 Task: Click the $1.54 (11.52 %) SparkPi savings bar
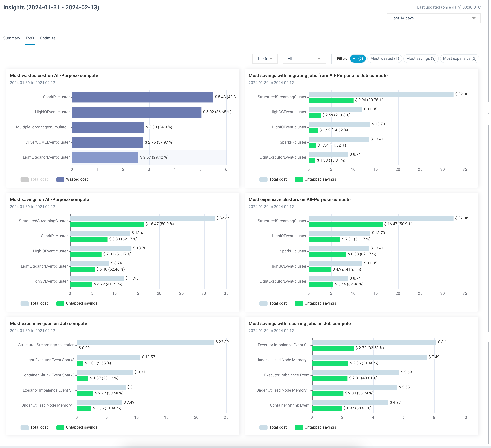pyautogui.click(x=312, y=145)
